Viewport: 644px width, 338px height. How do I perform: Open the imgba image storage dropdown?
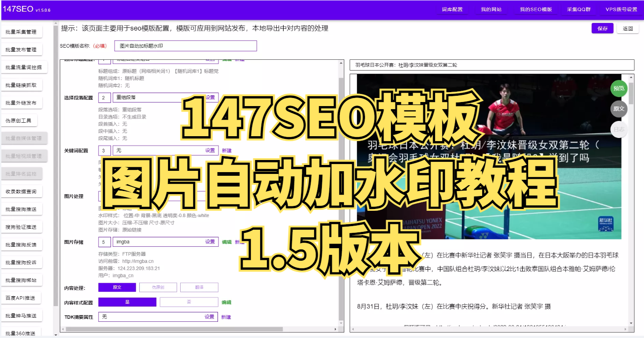(165, 242)
